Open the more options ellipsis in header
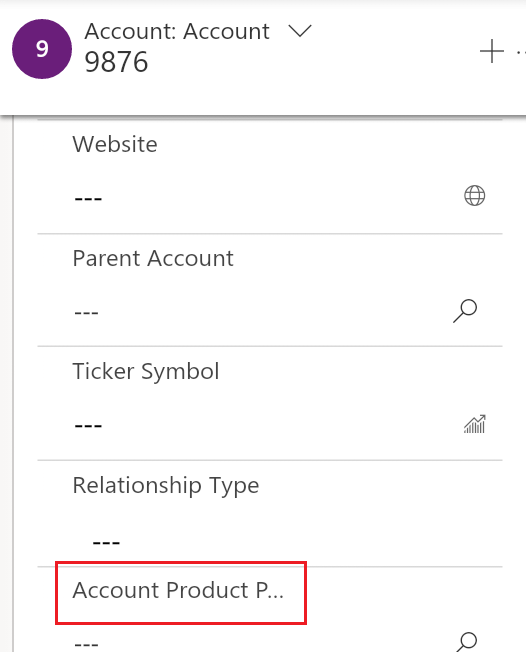This screenshot has width=526, height=652. point(521,52)
